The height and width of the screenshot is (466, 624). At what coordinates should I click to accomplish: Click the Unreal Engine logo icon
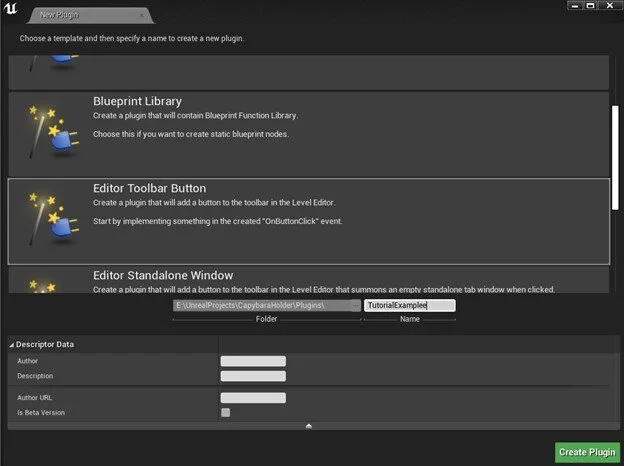[10, 8]
